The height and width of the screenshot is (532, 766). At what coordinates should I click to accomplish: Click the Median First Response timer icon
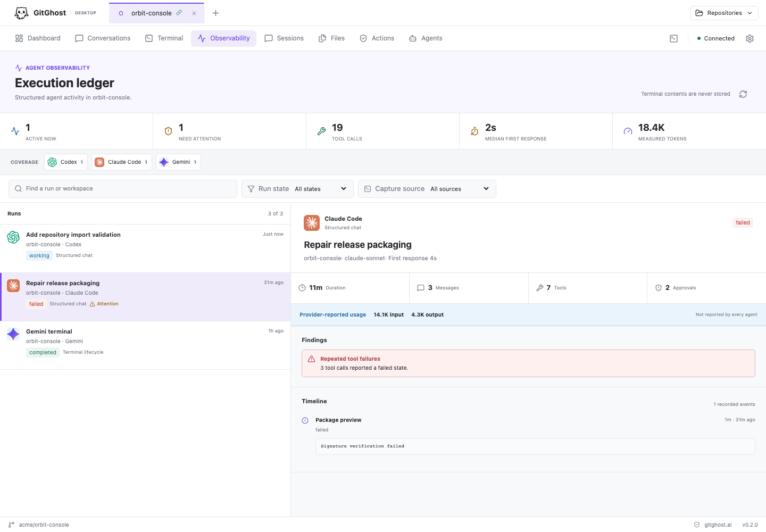click(474, 131)
